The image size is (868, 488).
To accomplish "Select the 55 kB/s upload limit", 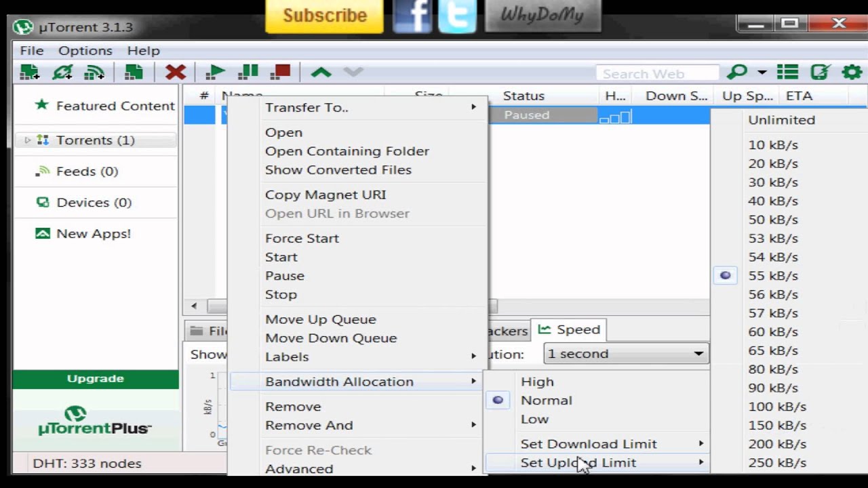I will coord(773,276).
